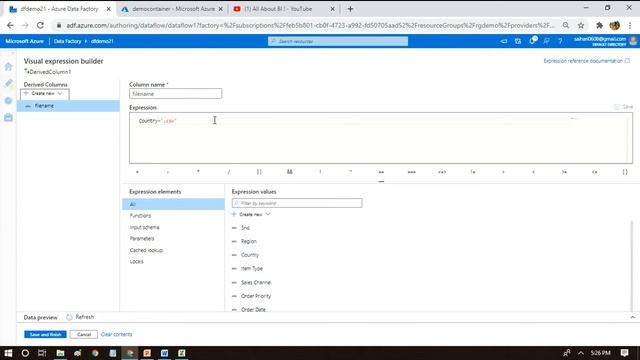Click Data Factory breadcrumb in header
This screenshot has width=640, height=360.
click(x=67, y=41)
